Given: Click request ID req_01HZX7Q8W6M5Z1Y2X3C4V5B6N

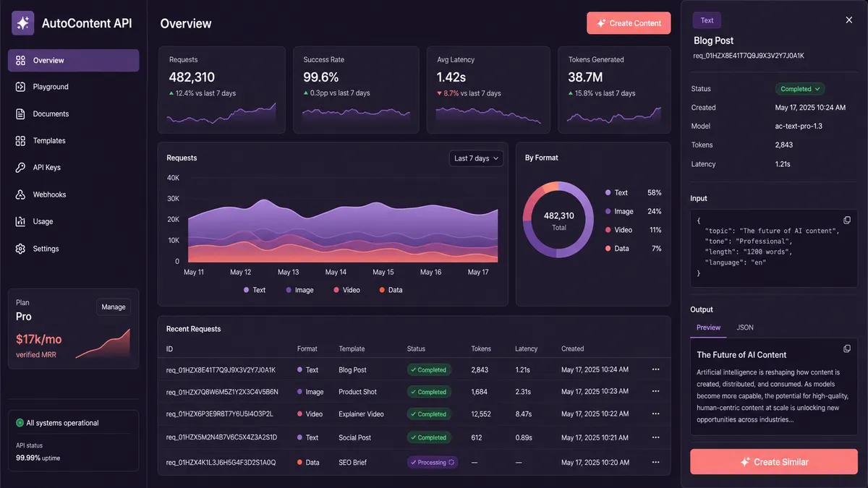Looking at the screenshot, I should (x=222, y=392).
